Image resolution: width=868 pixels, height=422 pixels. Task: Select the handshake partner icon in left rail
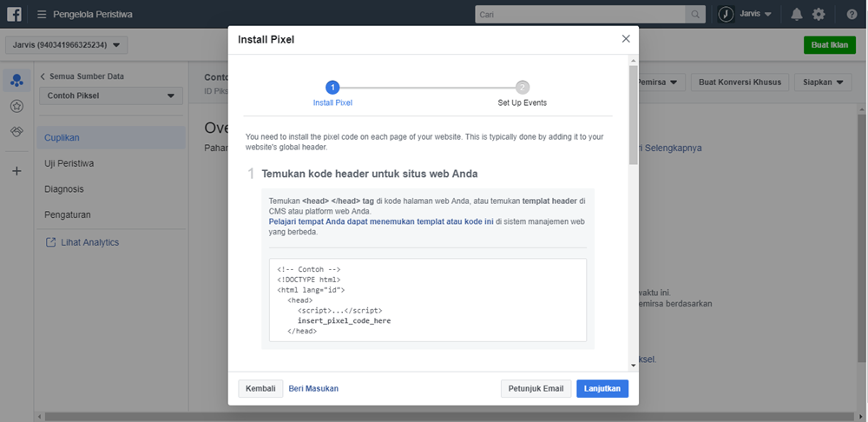tap(16, 132)
